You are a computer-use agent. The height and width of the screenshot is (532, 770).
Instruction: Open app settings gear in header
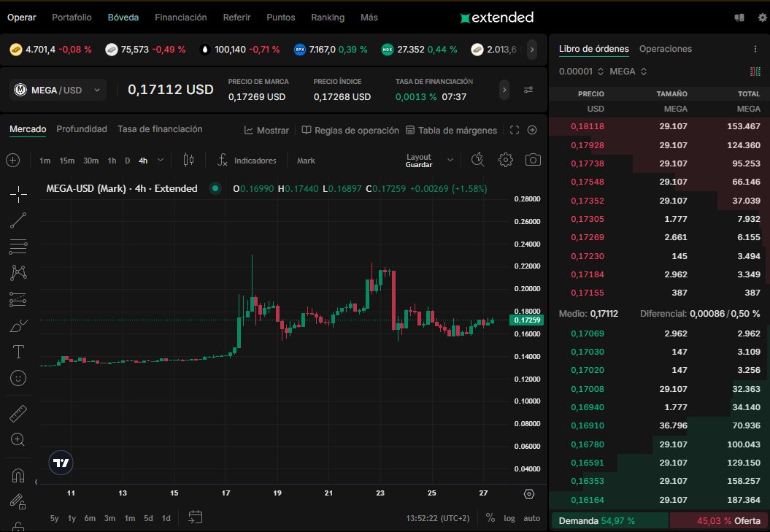762,18
